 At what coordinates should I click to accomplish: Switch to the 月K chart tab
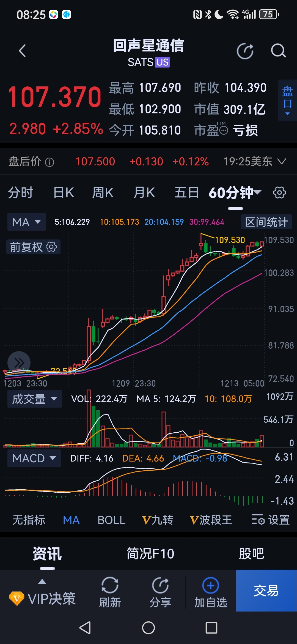(144, 192)
